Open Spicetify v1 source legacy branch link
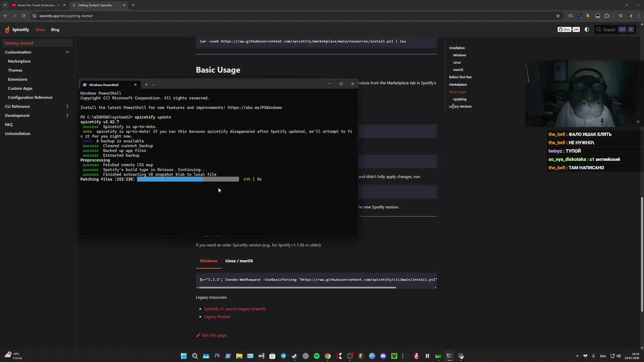 [x=234, y=309]
